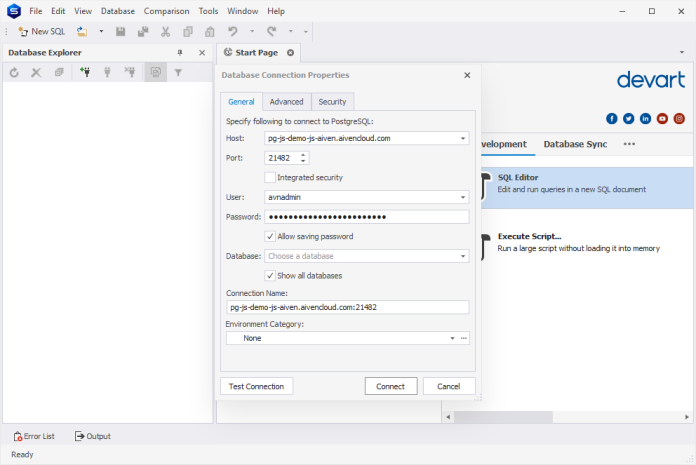Click the New Connection plug icon
Viewport: 696px width, 465px height.
pos(85,72)
